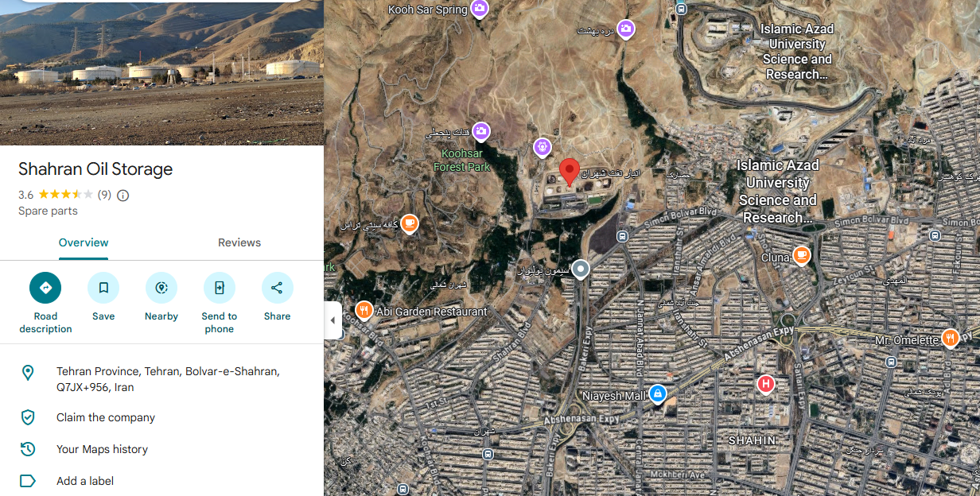Click the Koohsar Forest Park label
The width and height of the screenshot is (980, 496).
(462, 160)
